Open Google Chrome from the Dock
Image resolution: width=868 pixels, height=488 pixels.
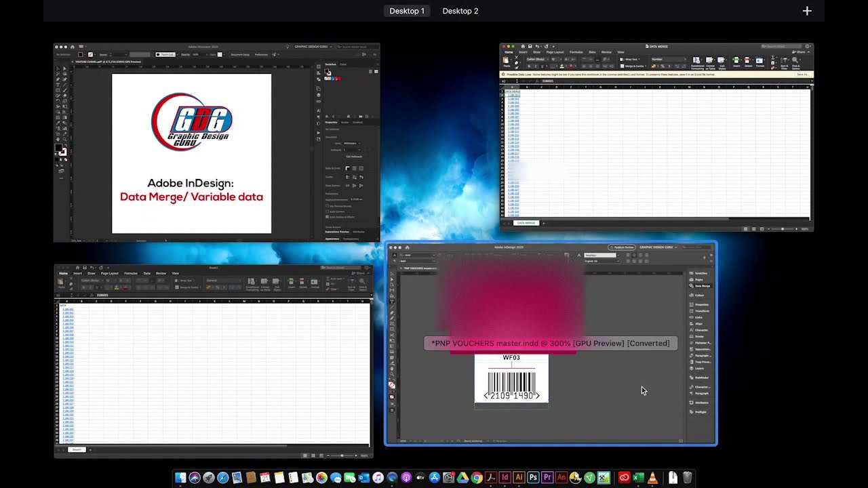[x=476, y=478]
